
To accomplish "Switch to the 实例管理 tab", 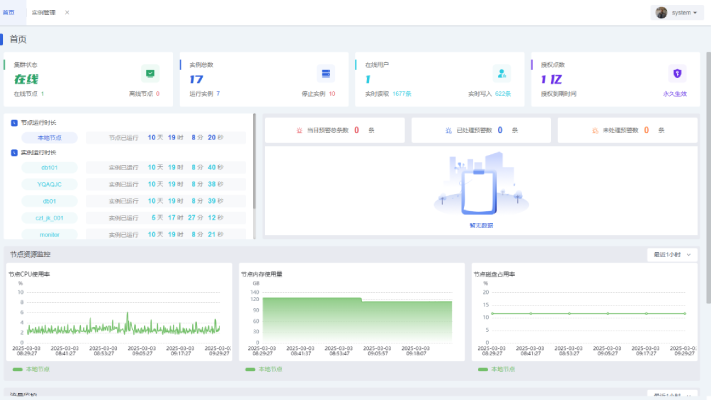I will 44,12.
